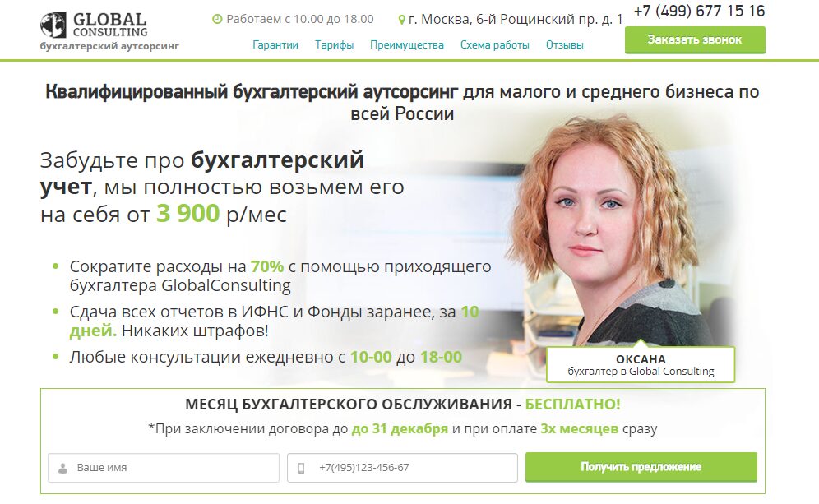The image size is (819, 504).
Task: Click the Moscow office address text
Action: [x=516, y=20]
